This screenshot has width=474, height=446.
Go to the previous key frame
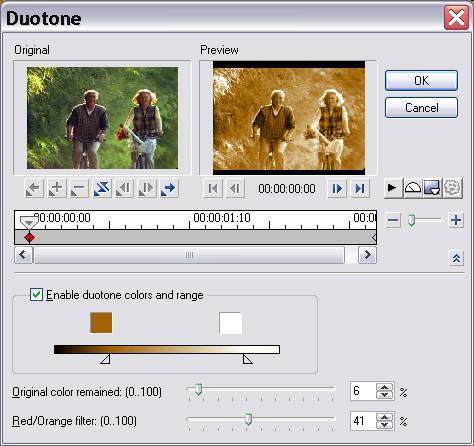coord(34,188)
